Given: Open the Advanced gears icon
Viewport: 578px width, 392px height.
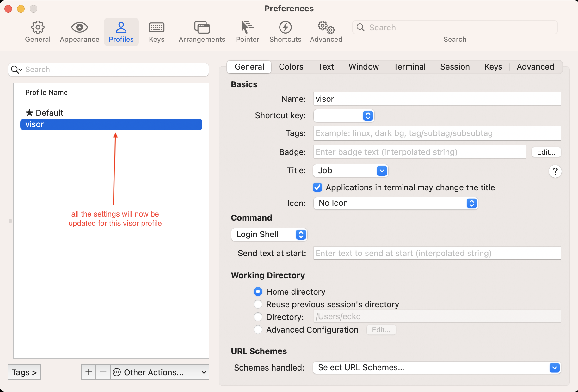Looking at the screenshot, I should 326,28.
